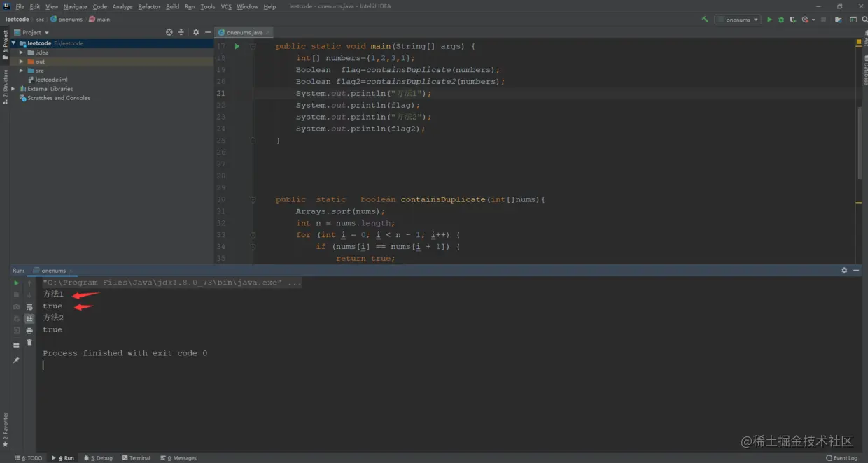The height and width of the screenshot is (463, 868).
Task: Toggle the 1: Project side tab
Action: coord(5,45)
